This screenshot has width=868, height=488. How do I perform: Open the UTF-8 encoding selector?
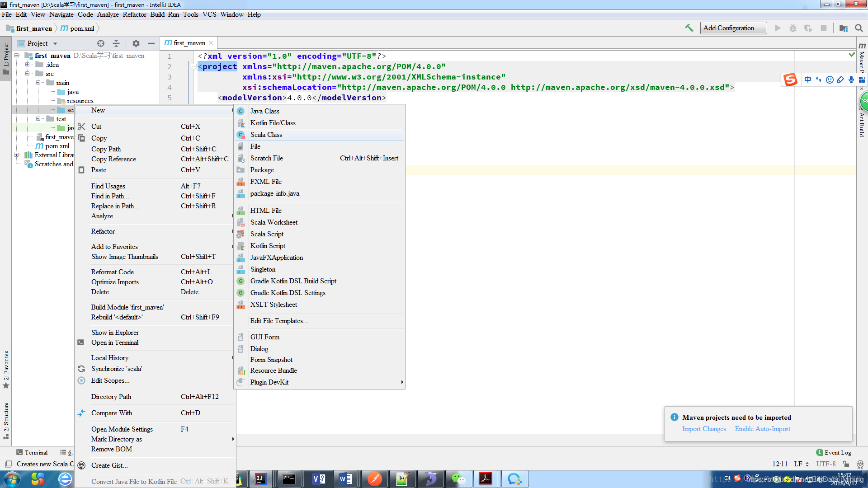pos(826,464)
